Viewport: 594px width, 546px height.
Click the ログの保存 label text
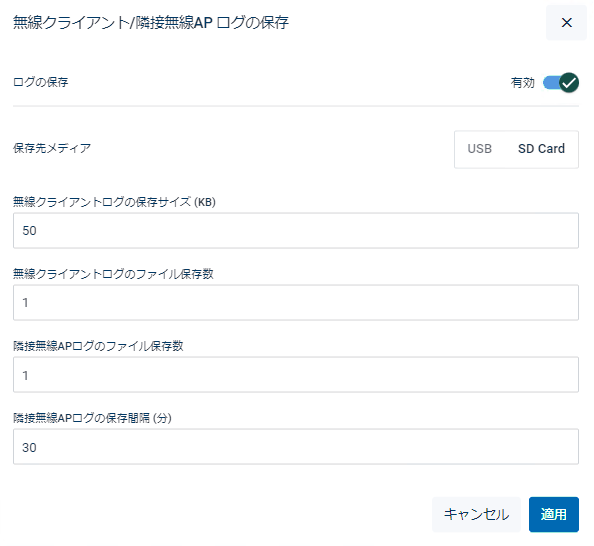pyautogui.click(x=41, y=82)
